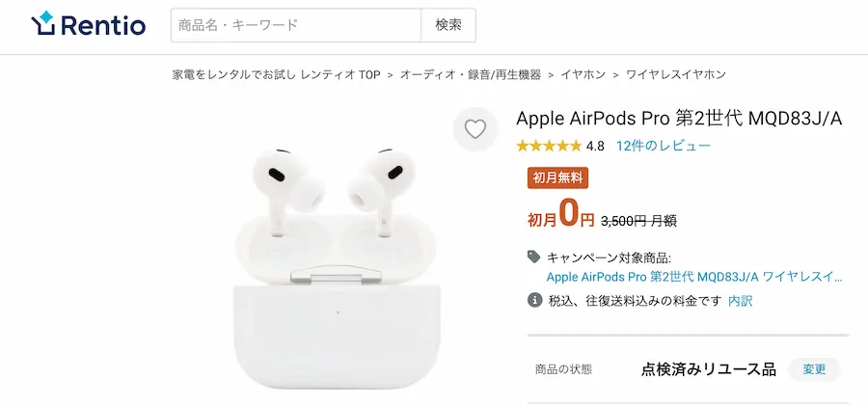Focus the 商品名・キーワード search field
The height and width of the screenshot is (406, 868).
pos(296,25)
